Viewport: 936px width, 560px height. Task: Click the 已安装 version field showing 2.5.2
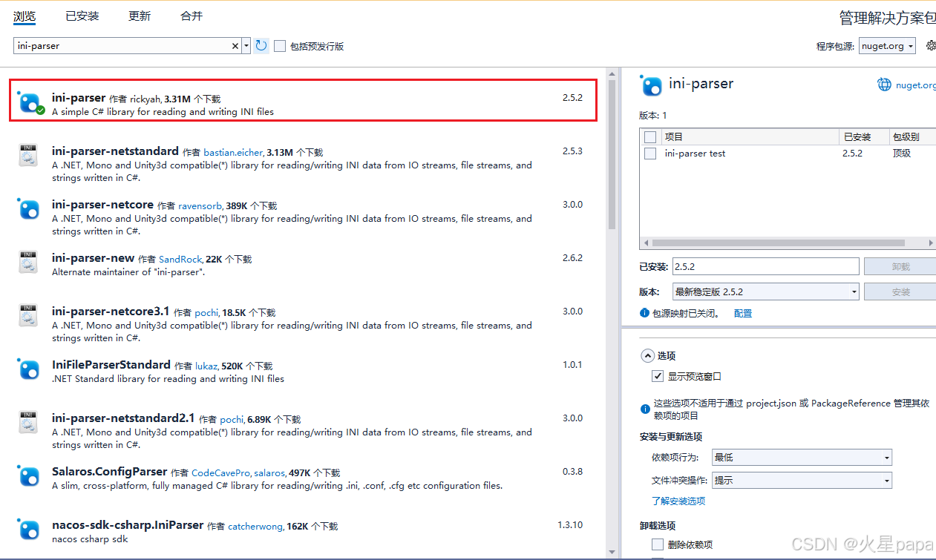tap(765, 266)
